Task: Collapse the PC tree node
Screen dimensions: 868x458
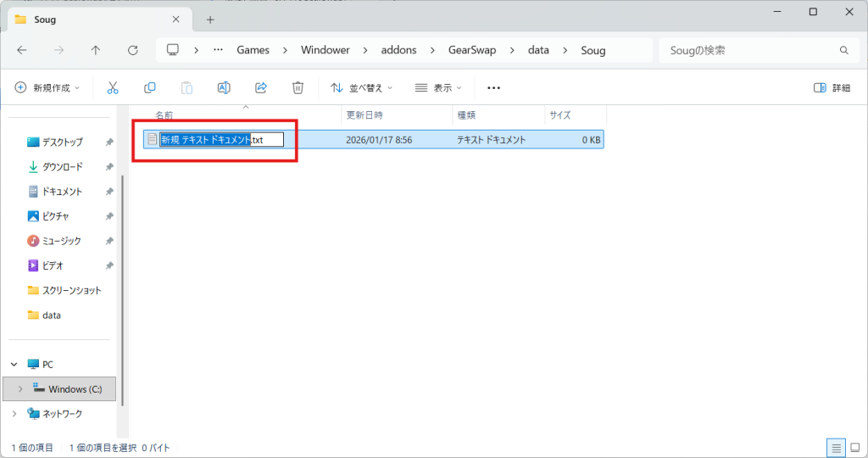Action: [14, 364]
